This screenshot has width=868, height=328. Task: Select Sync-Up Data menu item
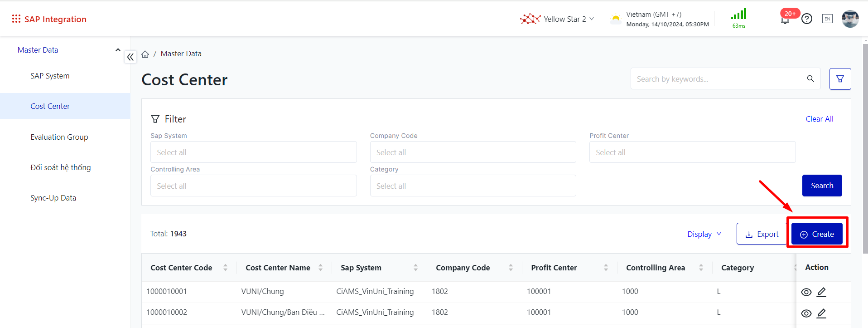point(53,198)
